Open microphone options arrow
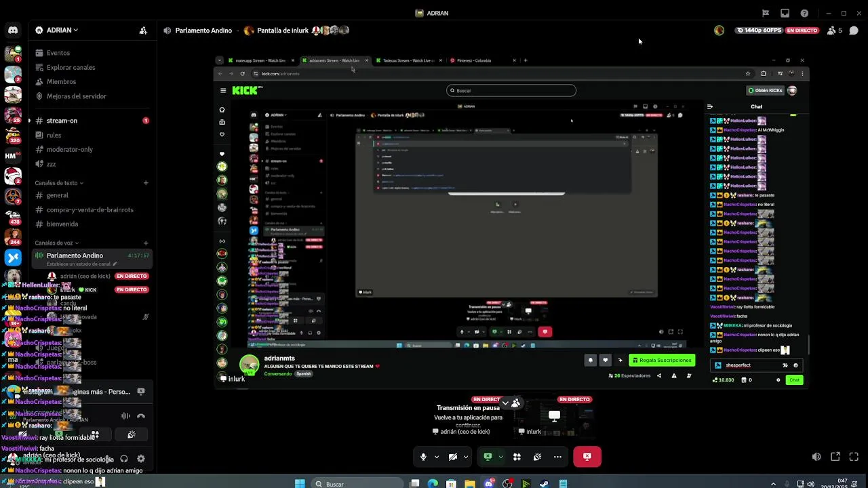This screenshot has height=488, width=868. (436, 457)
